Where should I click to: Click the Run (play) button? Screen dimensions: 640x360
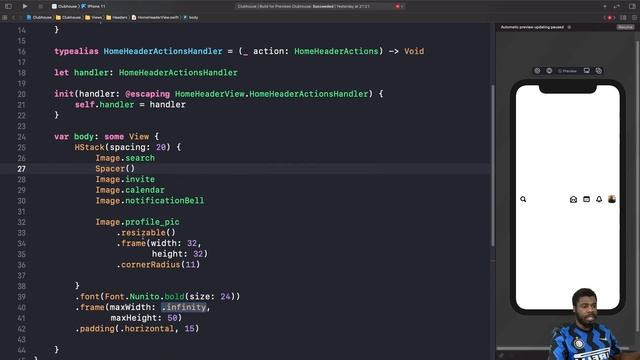[x=24, y=6]
